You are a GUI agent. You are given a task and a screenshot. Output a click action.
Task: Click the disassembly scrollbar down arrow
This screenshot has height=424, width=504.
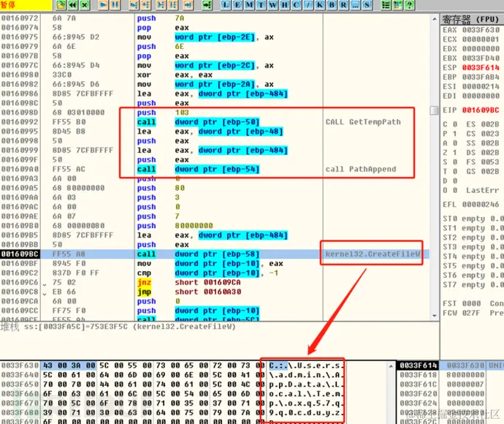pyautogui.click(x=435, y=316)
